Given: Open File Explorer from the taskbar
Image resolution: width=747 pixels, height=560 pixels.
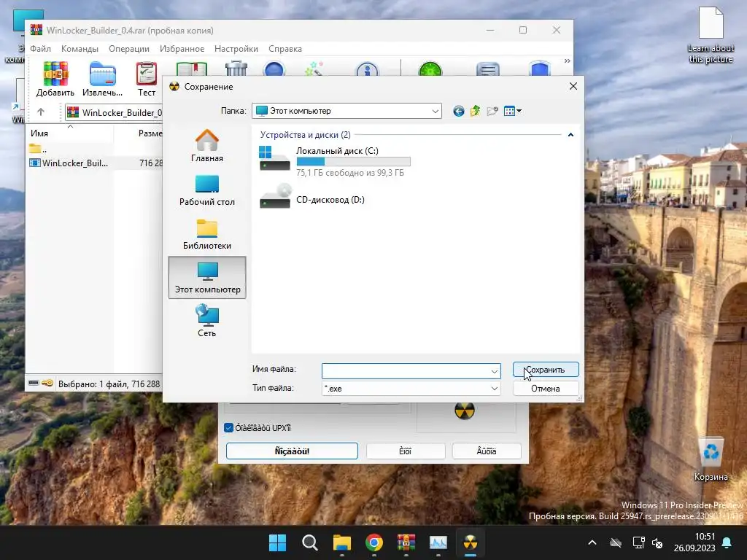Looking at the screenshot, I should click(x=341, y=542).
